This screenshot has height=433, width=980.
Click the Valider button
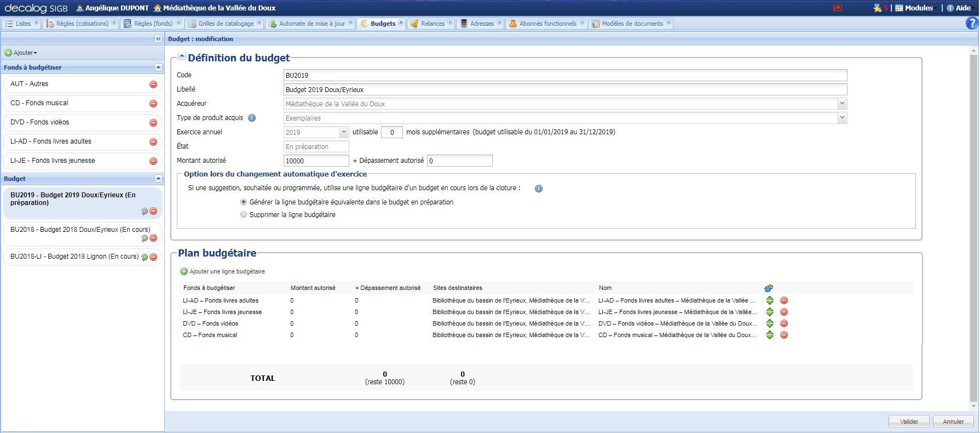pyautogui.click(x=909, y=421)
